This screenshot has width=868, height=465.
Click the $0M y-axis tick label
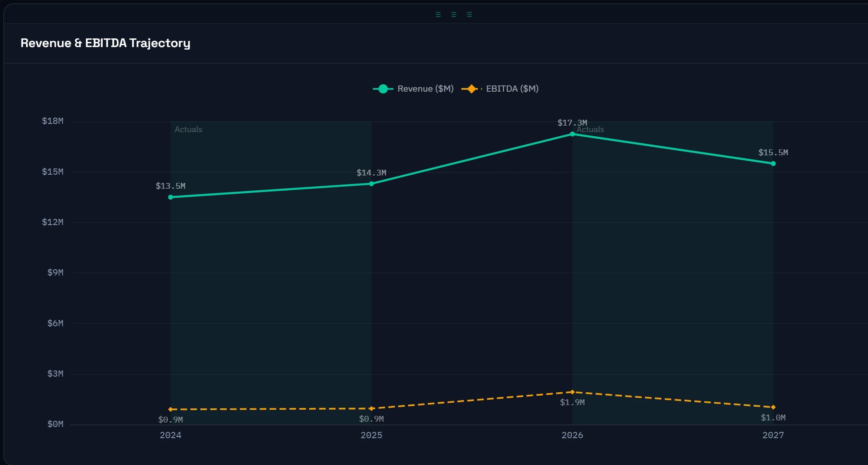(x=55, y=424)
